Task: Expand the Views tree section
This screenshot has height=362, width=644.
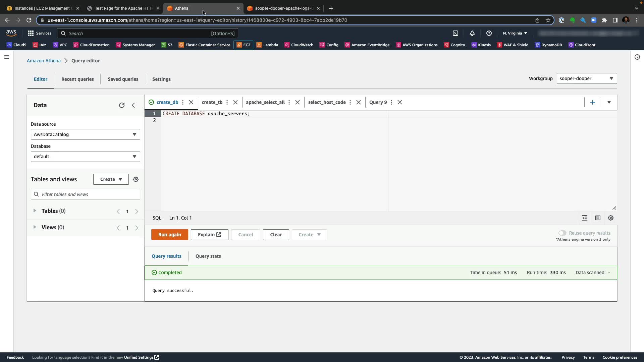Action: pyautogui.click(x=35, y=227)
